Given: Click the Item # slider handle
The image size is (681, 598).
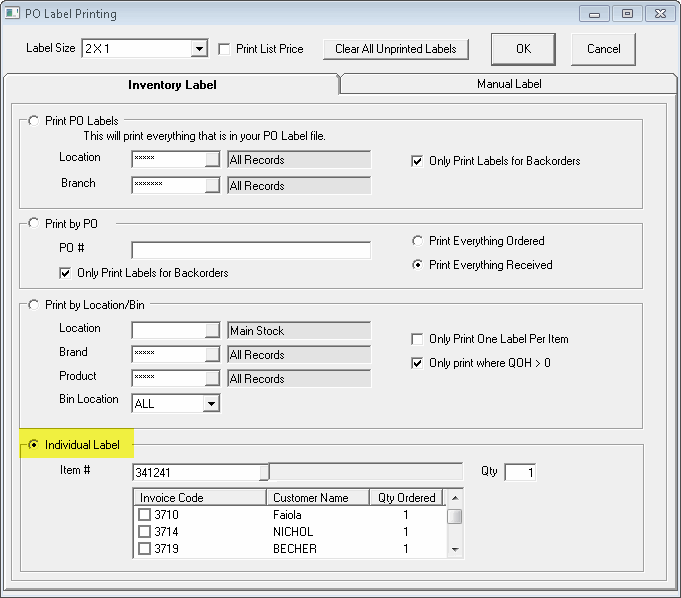Looking at the screenshot, I should point(265,472).
